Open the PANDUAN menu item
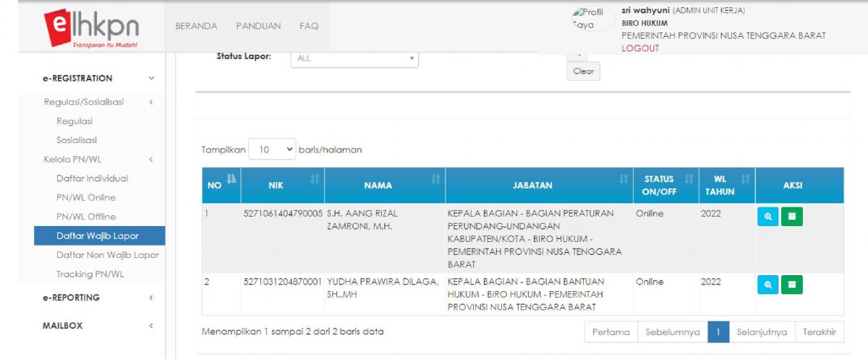 (x=258, y=26)
